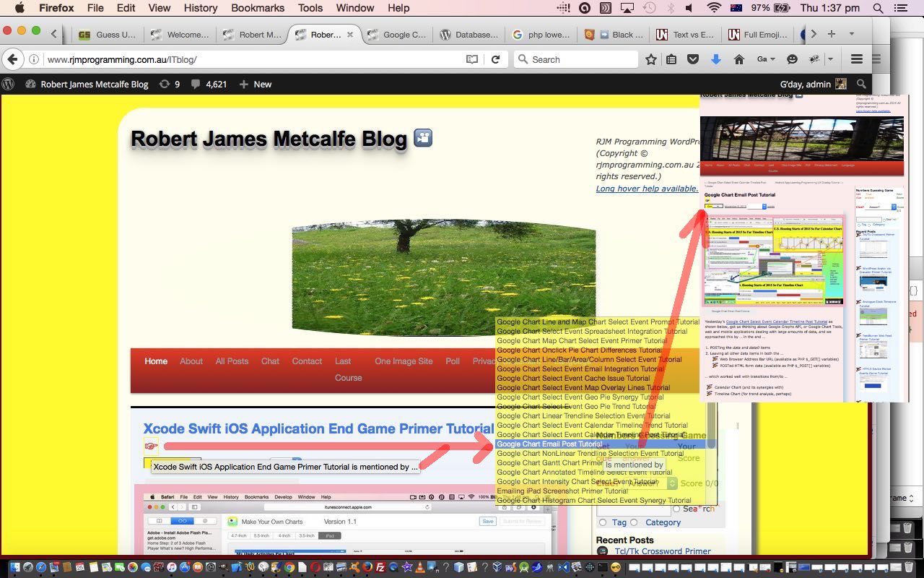
Task: Select the Search radio button
Action: (x=676, y=509)
